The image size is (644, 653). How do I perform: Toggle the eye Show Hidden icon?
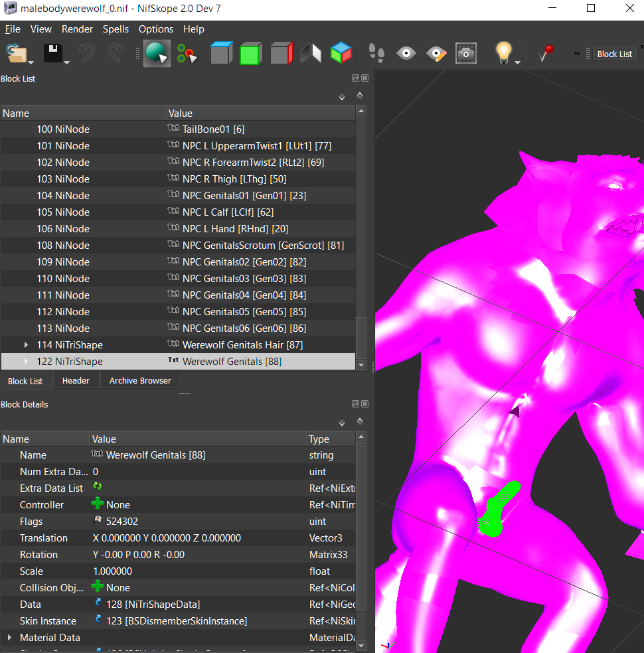pos(406,54)
